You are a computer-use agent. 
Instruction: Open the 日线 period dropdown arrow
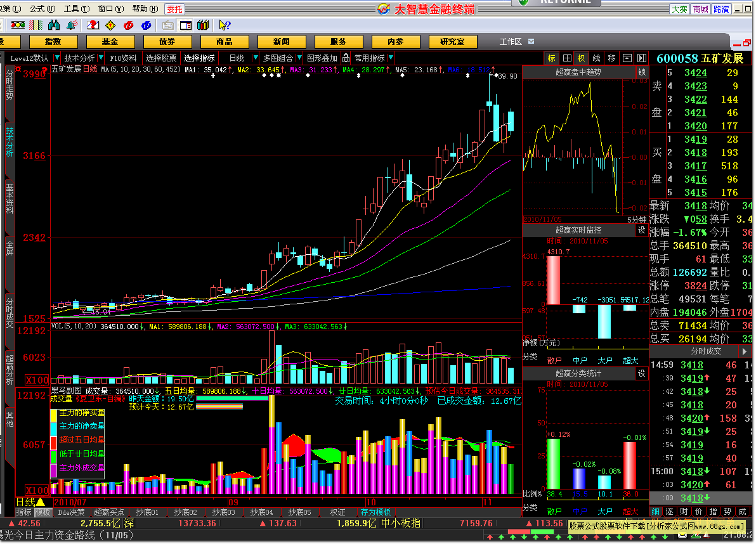click(256, 58)
